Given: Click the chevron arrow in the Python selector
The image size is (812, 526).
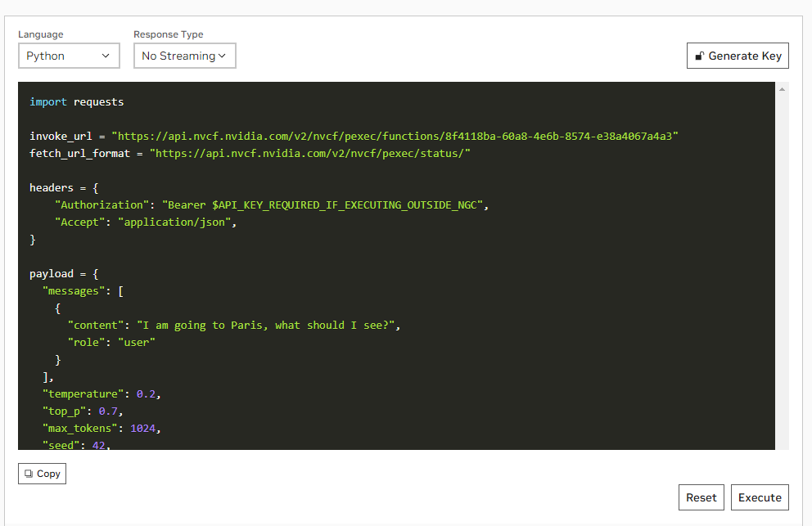Looking at the screenshot, I should (106, 56).
